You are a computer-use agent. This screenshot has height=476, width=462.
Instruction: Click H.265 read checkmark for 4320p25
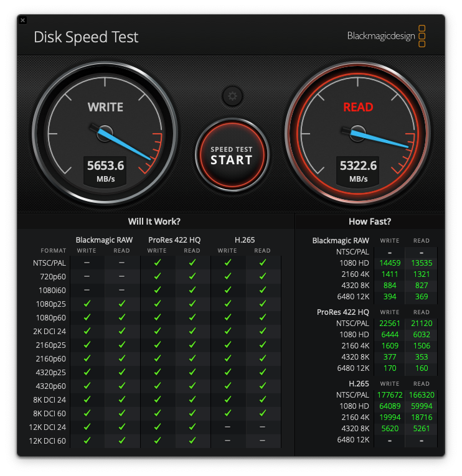pyautogui.click(x=263, y=372)
